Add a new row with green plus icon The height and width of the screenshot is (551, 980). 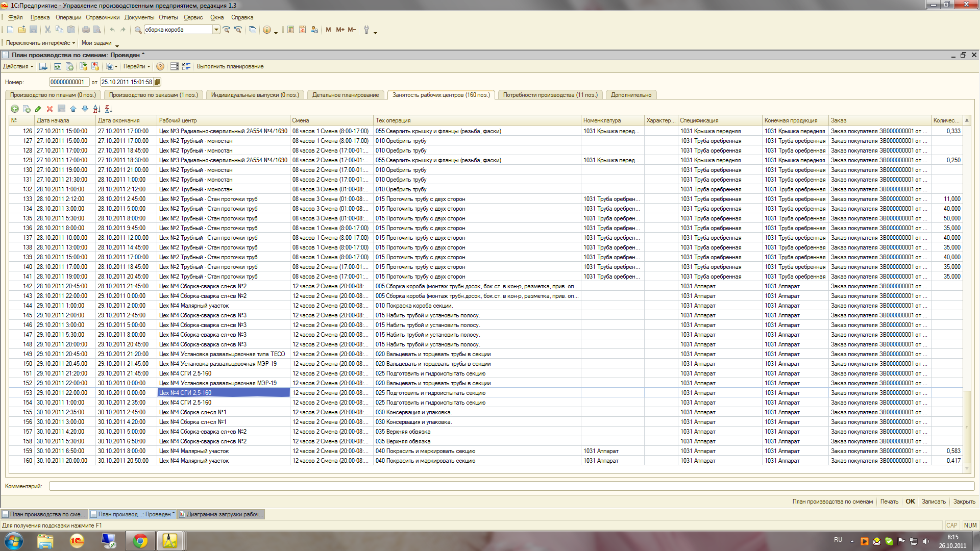tap(15, 109)
